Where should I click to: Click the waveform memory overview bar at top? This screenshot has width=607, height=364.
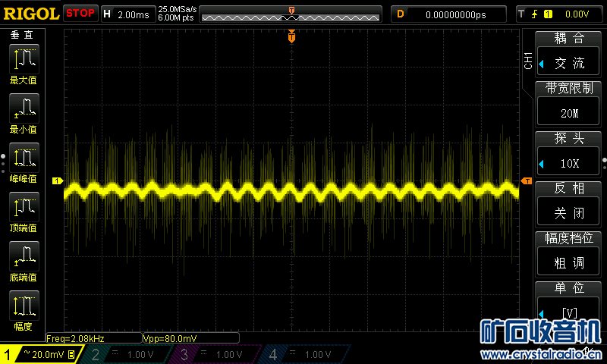tap(291, 14)
